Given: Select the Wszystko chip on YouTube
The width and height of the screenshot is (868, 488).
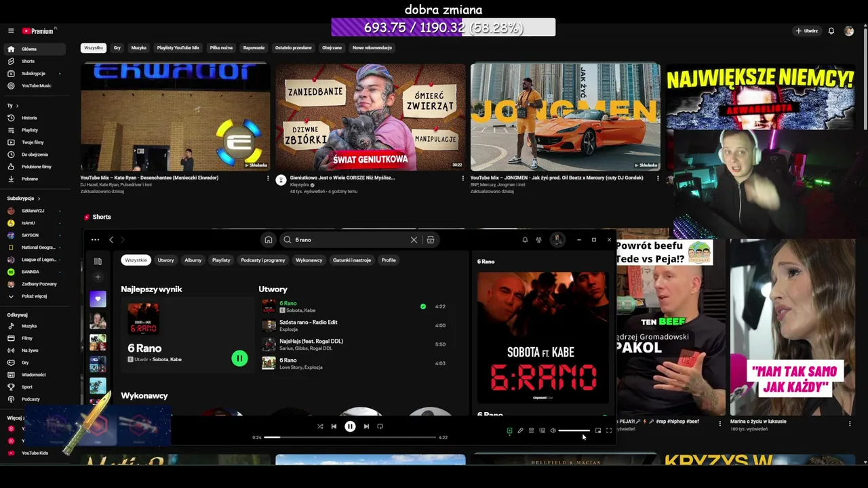Looking at the screenshot, I should [94, 48].
